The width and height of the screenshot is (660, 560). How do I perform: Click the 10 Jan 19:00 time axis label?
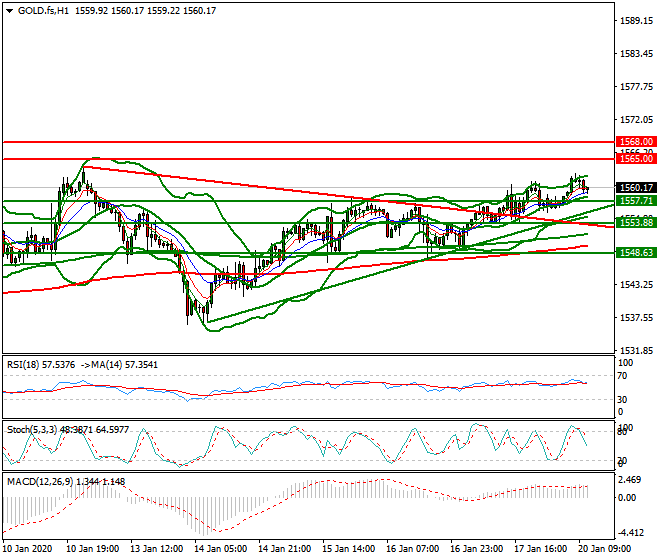93,549
